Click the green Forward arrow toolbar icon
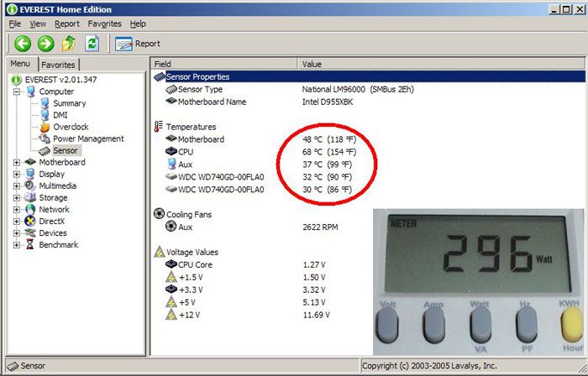Viewport: 588px width, 376px height. [45, 44]
